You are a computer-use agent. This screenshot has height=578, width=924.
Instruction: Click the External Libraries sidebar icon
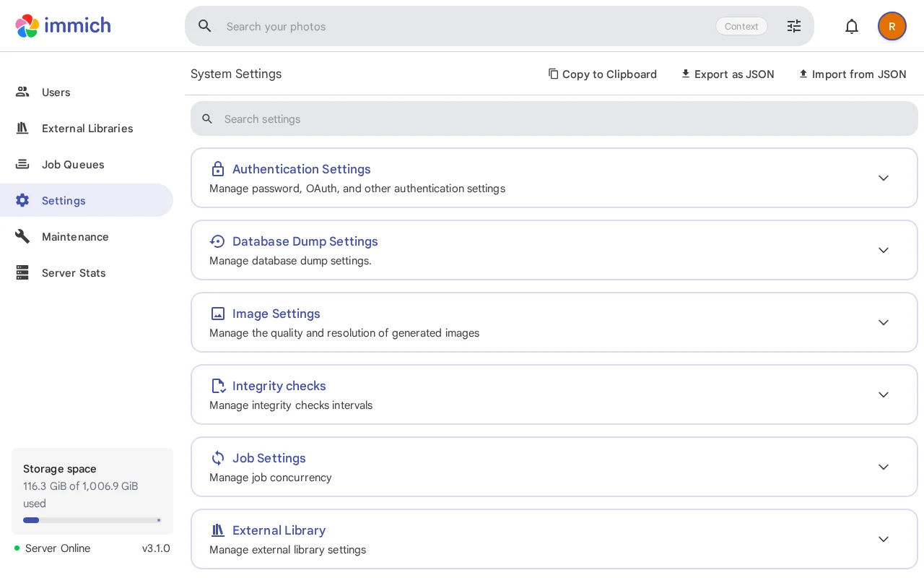[x=22, y=128]
